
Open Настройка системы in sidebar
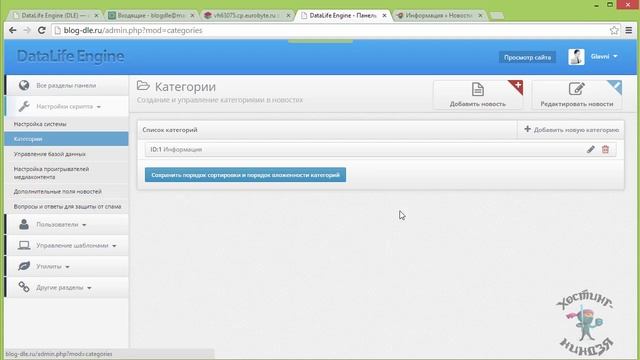point(40,124)
